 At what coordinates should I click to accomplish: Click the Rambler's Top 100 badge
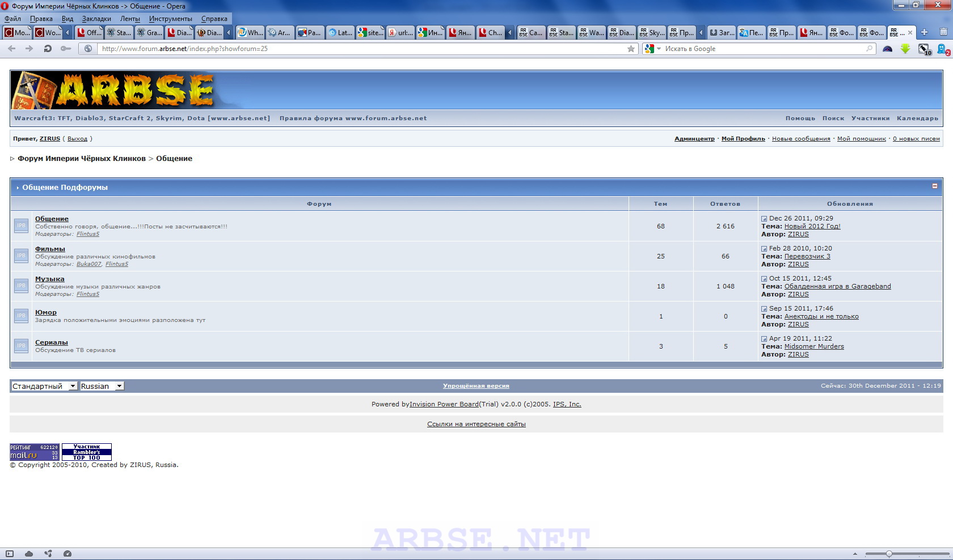[x=87, y=452]
